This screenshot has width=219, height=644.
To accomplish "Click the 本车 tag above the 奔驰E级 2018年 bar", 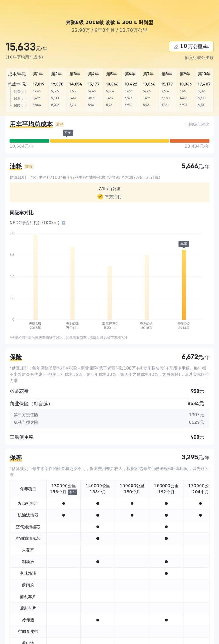I will point(184,244).
